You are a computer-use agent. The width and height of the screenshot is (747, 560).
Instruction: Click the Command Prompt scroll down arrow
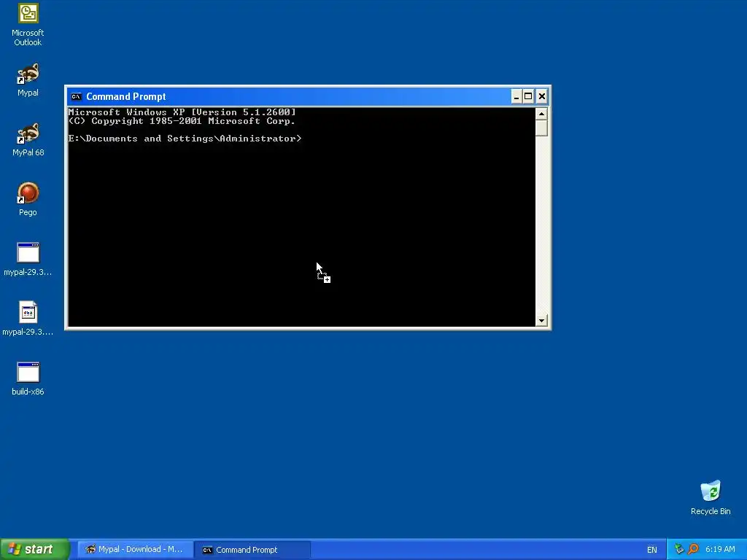tap(541, 321)
